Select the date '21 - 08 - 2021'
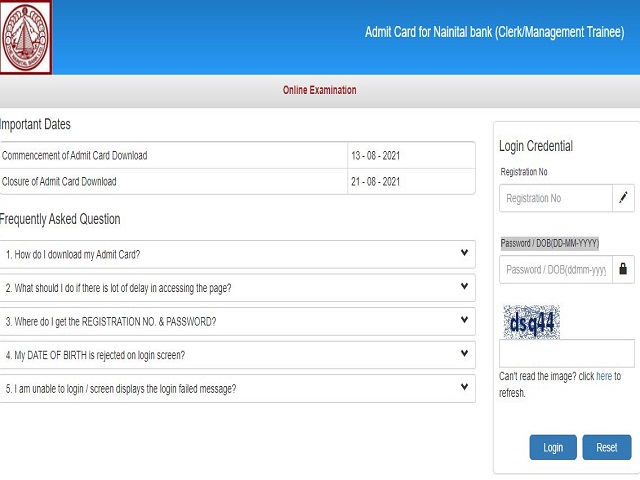The image size is (640, 480). click(x=376, y=182)
